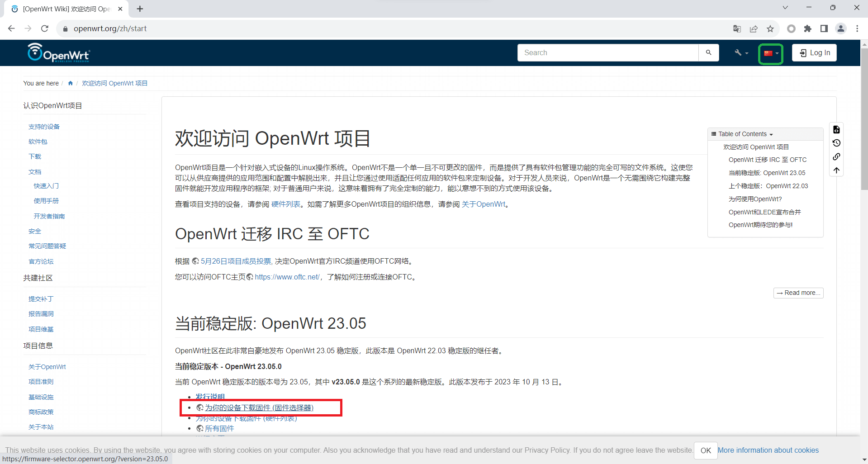Reload the page with refresh icon

click(44, 28)
